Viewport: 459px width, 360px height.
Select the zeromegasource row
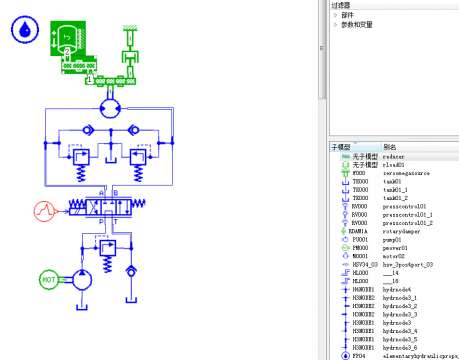[394, 173]
